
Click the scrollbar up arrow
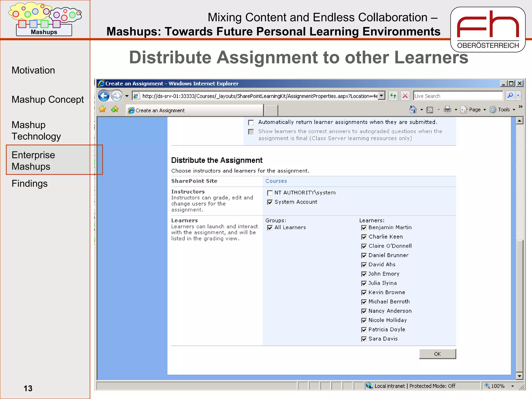click(520, 121)
